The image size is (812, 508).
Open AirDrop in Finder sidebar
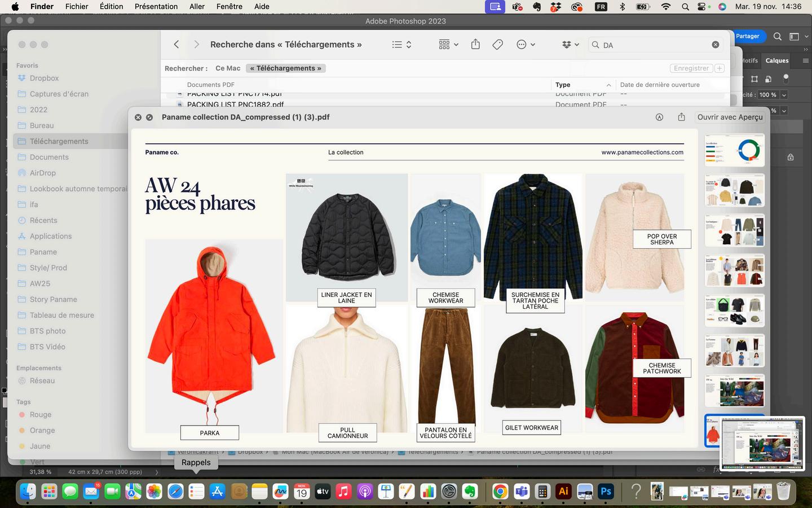point(43,173)
